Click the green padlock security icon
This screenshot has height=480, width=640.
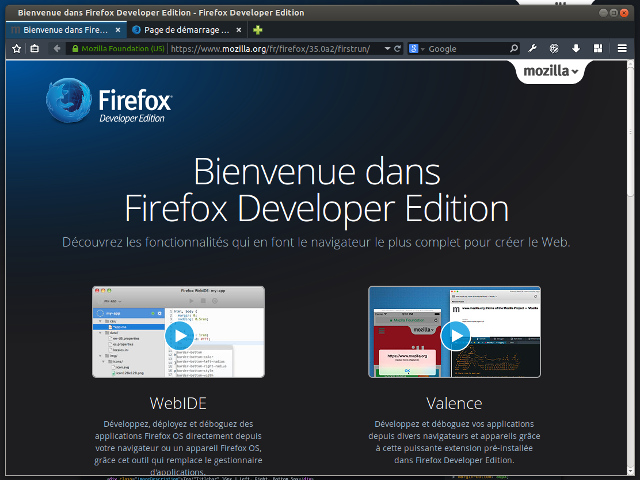pos(75,49)
